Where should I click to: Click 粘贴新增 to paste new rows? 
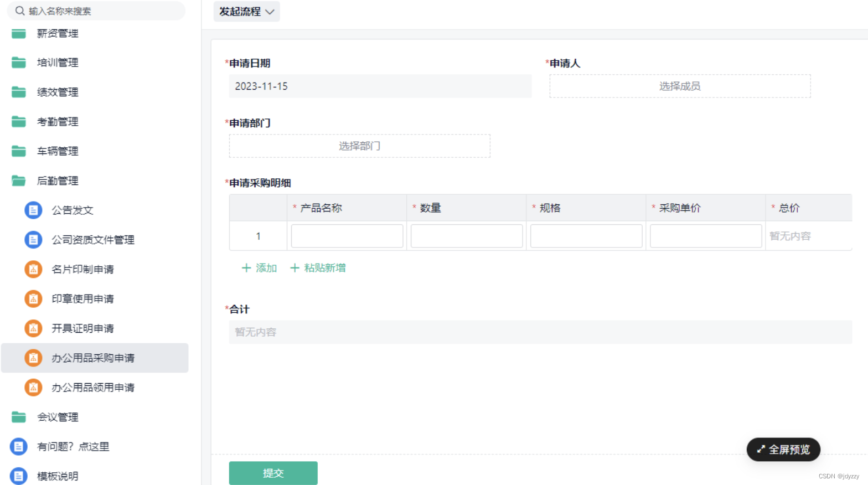318,268
